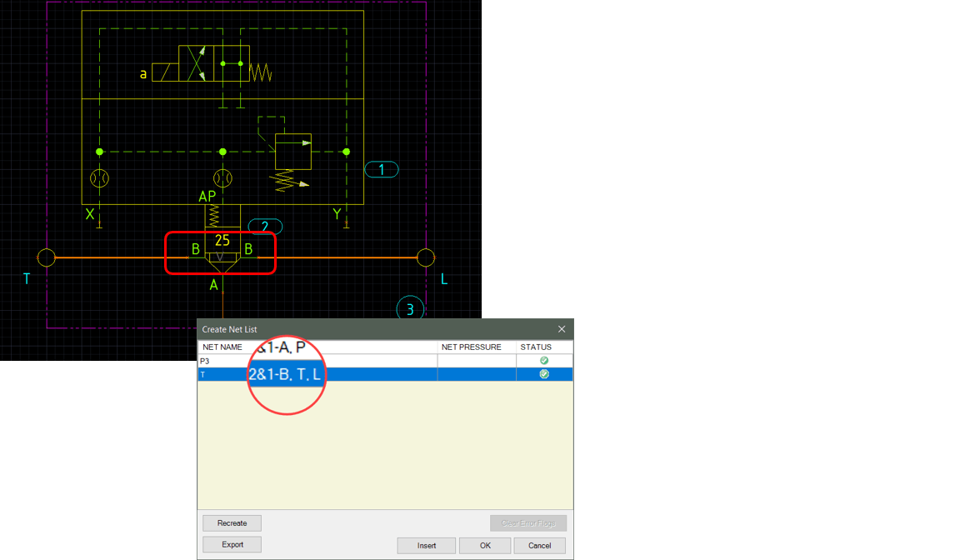Select the solenoid directional valve symbol

pyautogui.click(x=200, y=62)
